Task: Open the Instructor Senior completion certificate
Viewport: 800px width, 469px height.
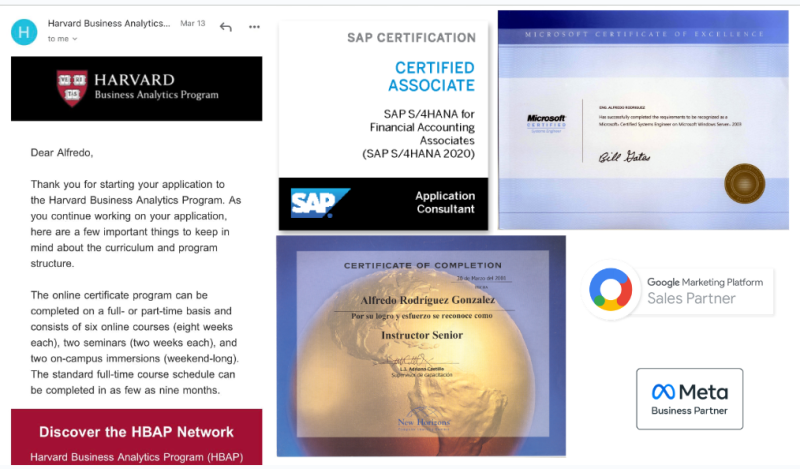Action: [421, 345]
